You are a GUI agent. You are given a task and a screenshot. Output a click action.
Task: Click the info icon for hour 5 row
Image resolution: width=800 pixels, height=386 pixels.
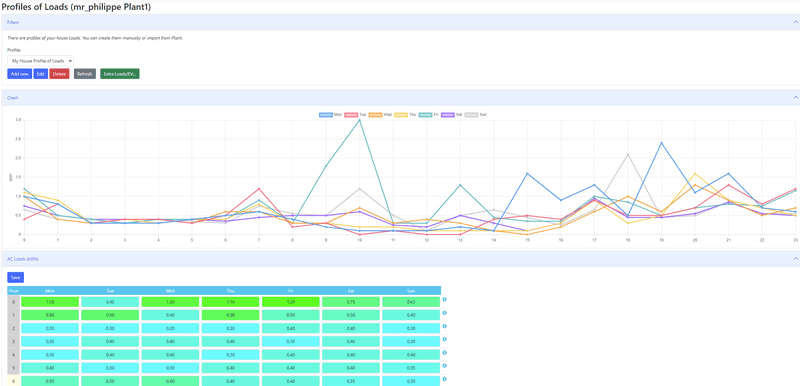click(x=444, y=366)
